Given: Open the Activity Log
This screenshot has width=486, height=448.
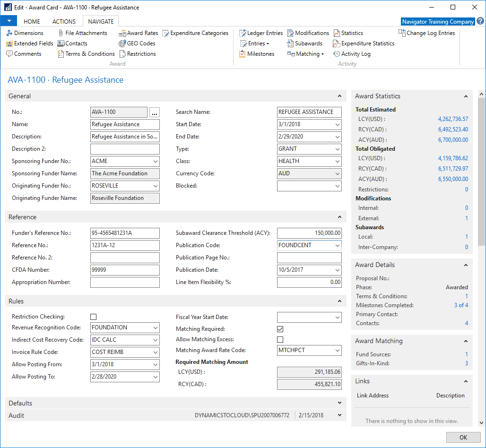Looking at the screenshot, I should click(352, 53).
